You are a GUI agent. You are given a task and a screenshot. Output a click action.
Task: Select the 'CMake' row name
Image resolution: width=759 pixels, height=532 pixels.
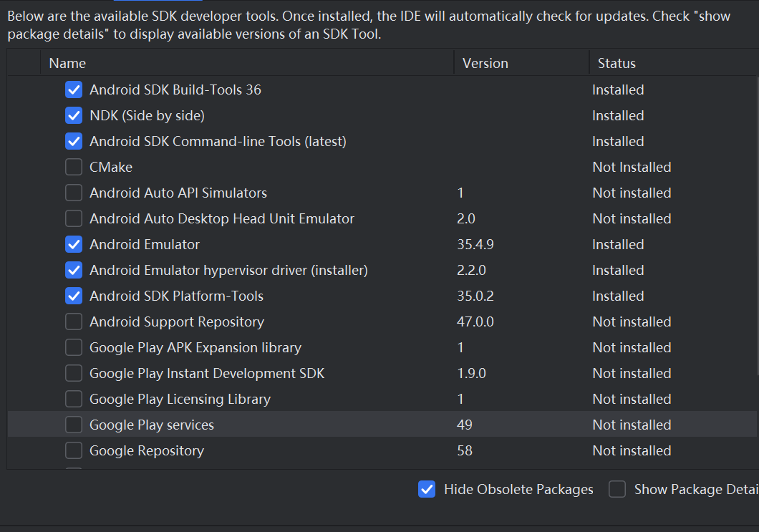pyautogui.click(x=111, y=167)
